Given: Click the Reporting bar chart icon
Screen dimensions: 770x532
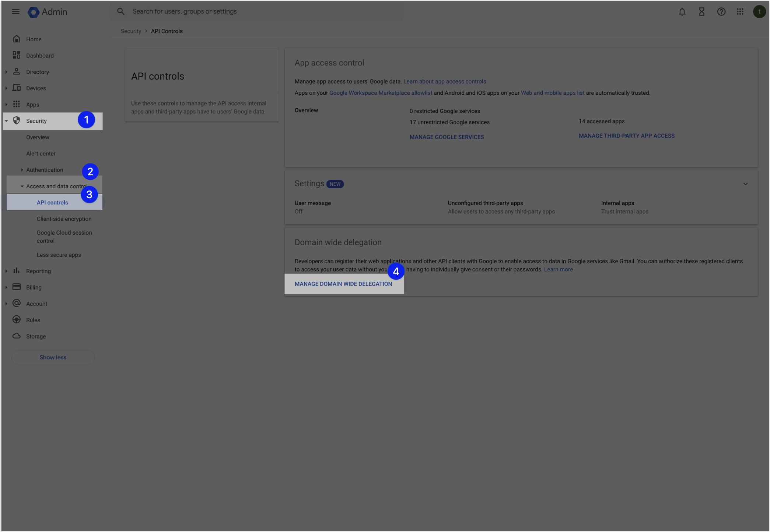Looking at the screenshot, I should [x=17, y=270].
